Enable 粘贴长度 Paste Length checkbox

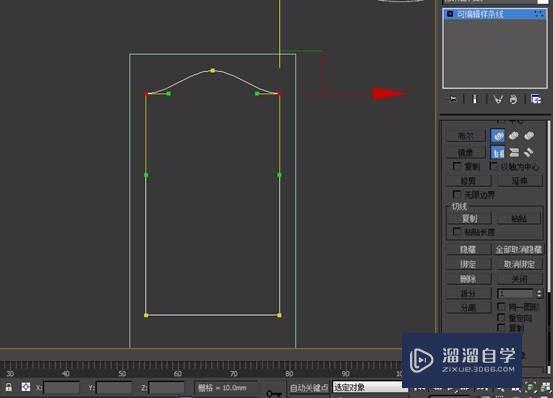(x=457, y=232)
